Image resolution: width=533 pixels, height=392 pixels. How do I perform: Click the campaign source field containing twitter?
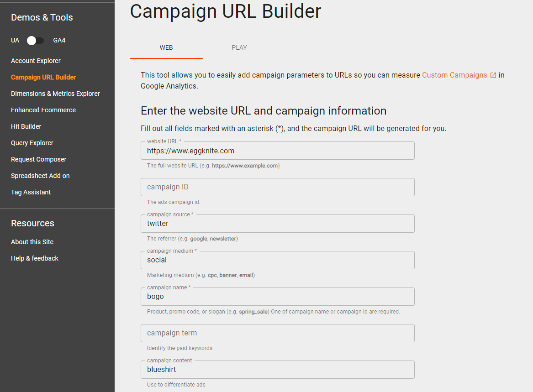(277, 224)
